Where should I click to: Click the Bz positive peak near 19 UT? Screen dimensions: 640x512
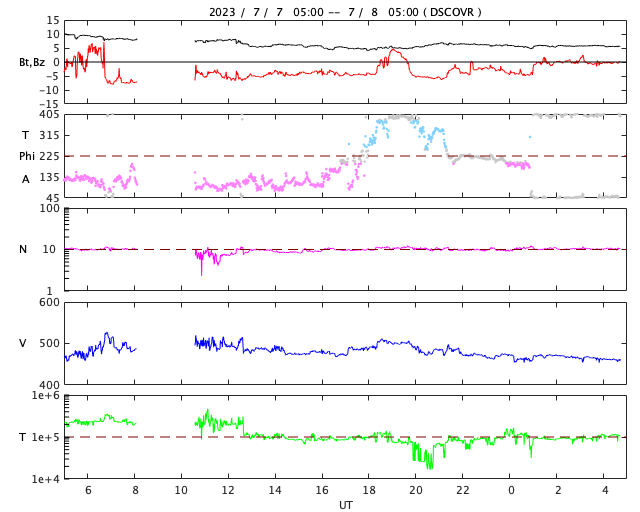coord(393,50)
